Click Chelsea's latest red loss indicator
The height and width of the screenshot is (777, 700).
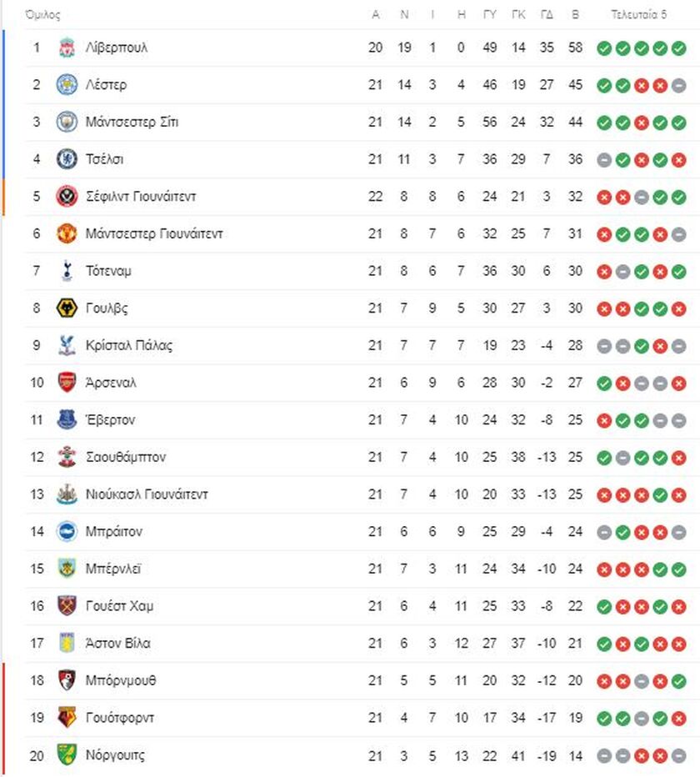678,159
